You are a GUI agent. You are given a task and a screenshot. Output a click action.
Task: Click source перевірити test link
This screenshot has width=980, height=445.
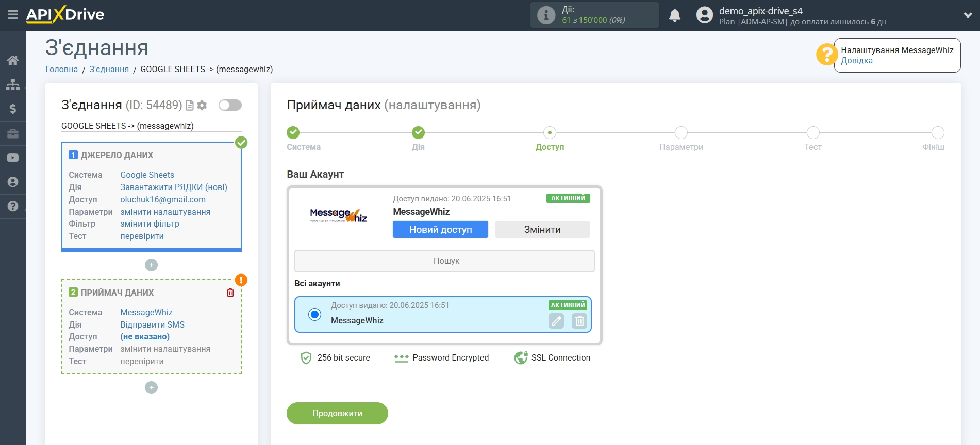[142, 236]
